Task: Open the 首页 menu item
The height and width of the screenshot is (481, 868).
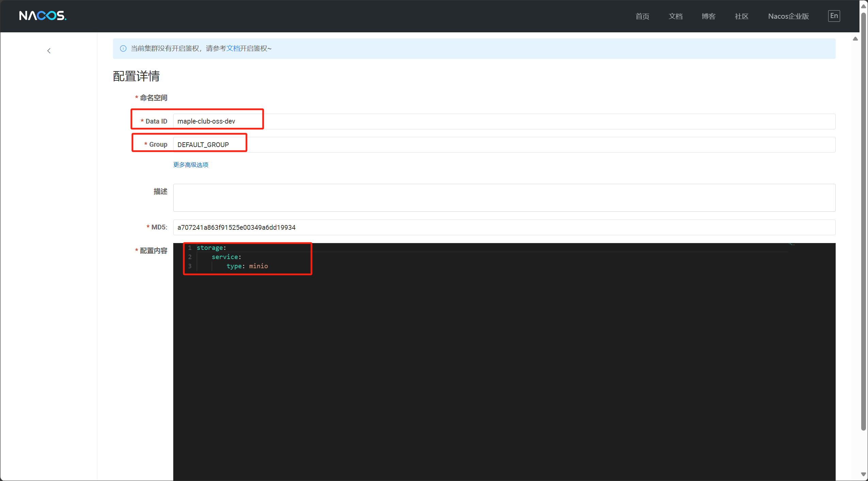Action: point(642,16)
